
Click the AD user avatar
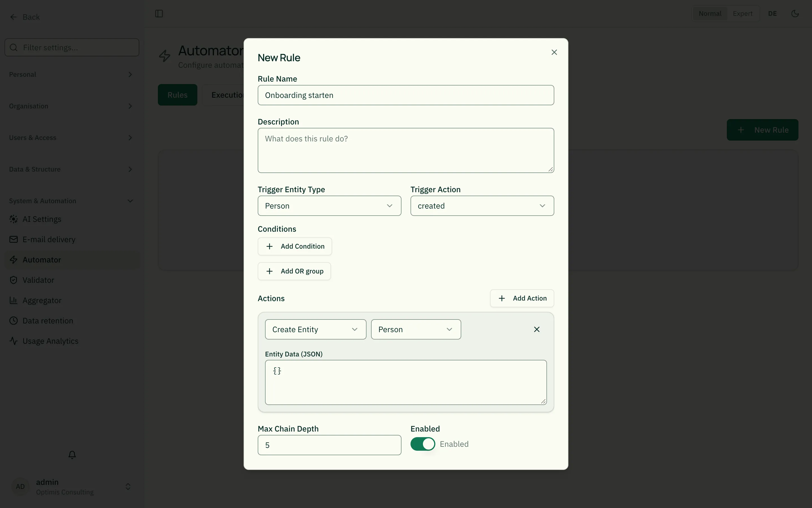coord(20,487)
